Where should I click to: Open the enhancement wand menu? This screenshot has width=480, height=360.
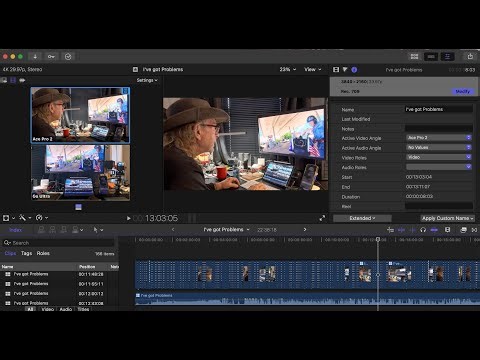click(25, 218)
